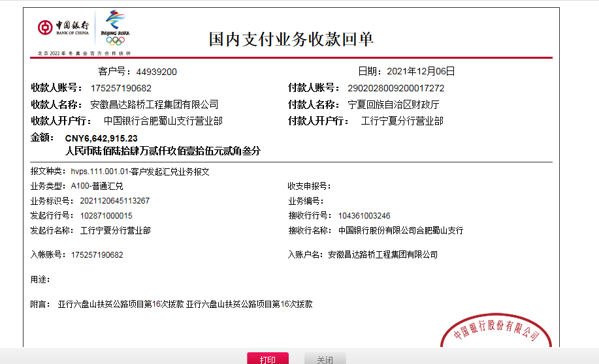Click payer account number 2902028009200017272
This screenshot has width=599, height=364.
point(396,88)
